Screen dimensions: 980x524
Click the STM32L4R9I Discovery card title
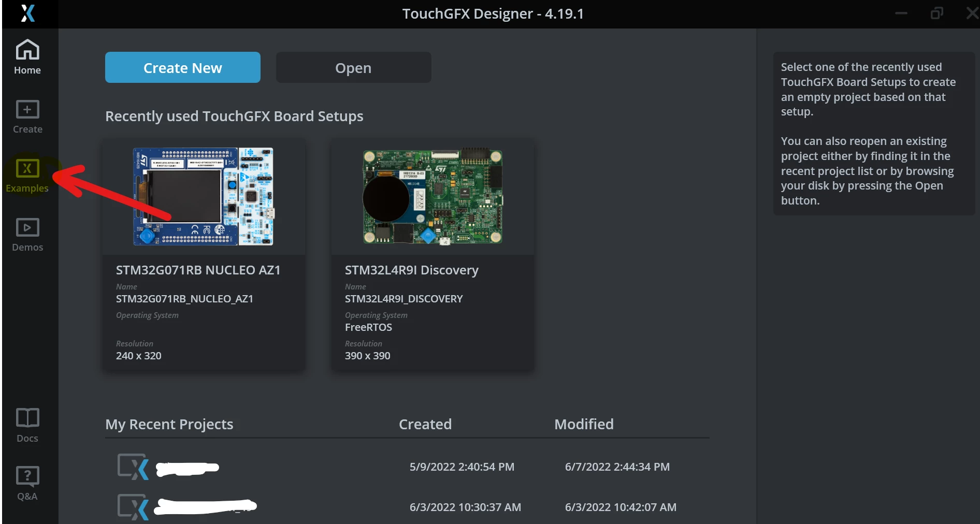[412, 270]
